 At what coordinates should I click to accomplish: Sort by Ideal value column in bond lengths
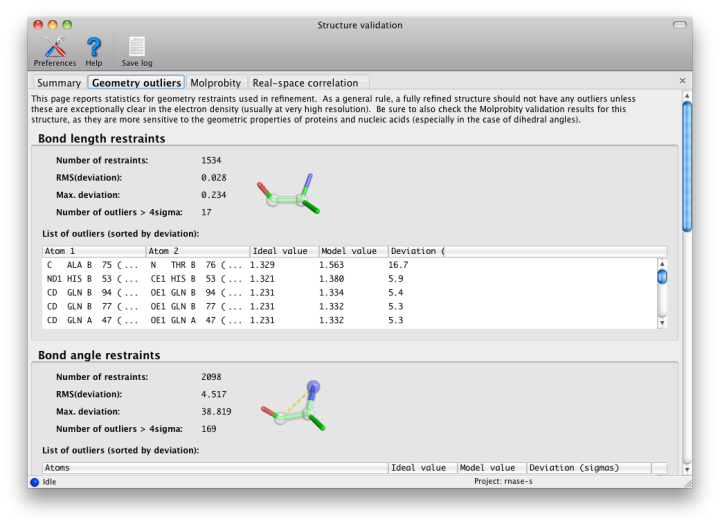(282, 251)
